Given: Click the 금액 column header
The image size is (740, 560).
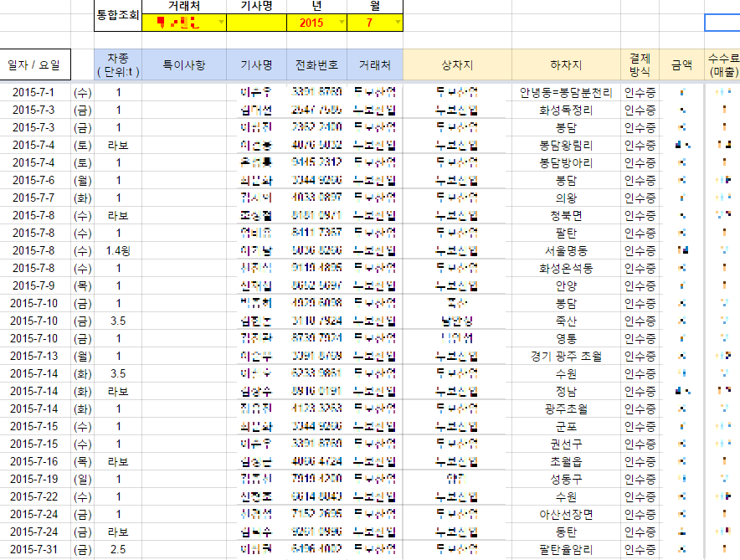Looking at the screenshot, I should coord(681,64).
